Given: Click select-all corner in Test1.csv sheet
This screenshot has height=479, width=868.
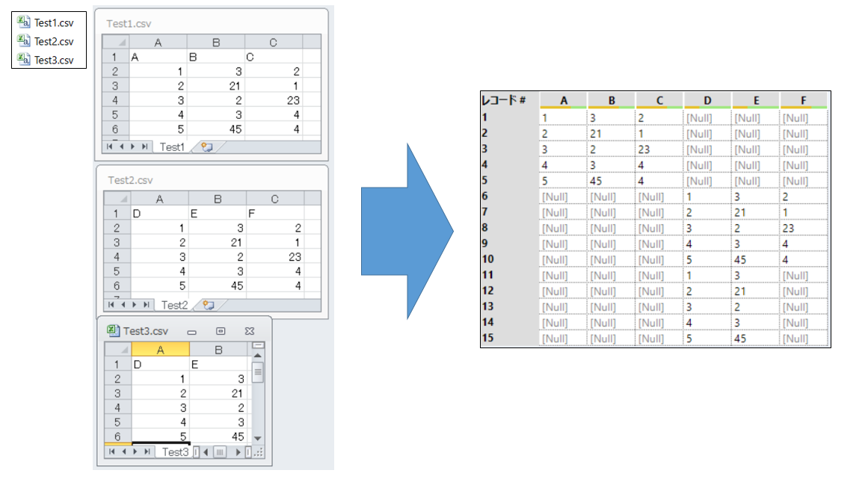Looking at the screenshot, I should pyautogui.click(x=118, y=43).
